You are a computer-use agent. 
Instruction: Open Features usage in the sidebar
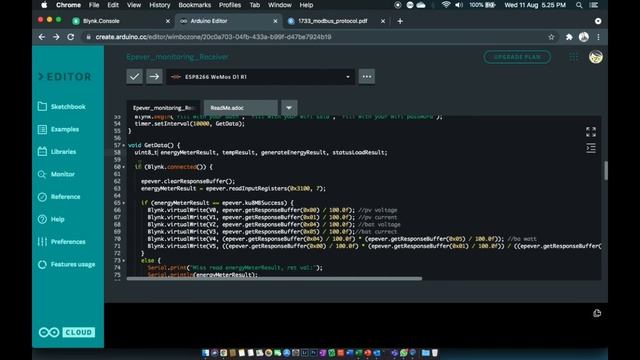click(x=66, y=264)
